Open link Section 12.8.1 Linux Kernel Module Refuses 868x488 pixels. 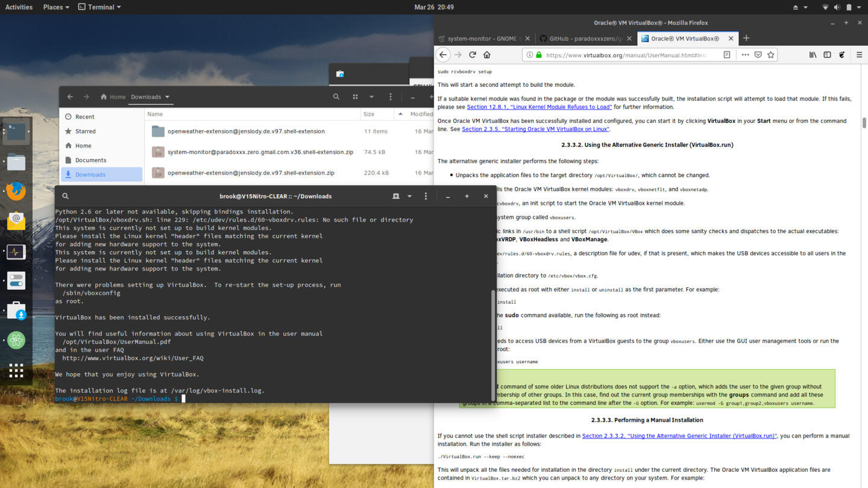coord(539,107)
